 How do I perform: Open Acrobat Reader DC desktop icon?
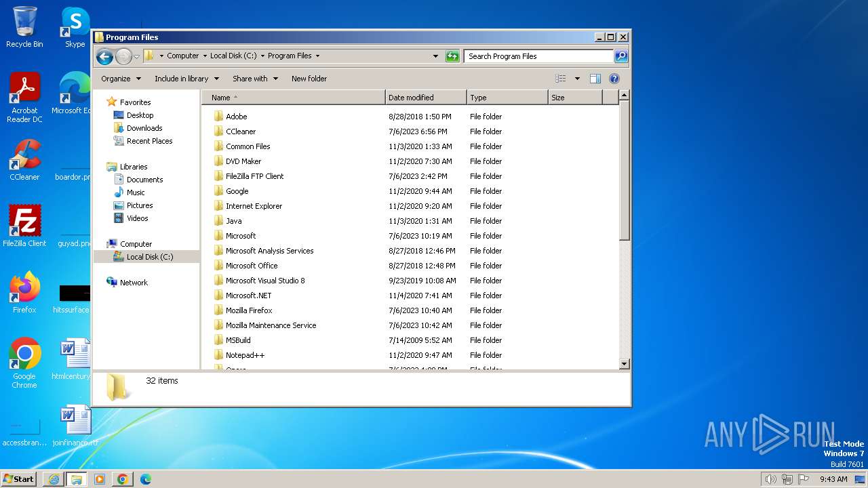24,98
